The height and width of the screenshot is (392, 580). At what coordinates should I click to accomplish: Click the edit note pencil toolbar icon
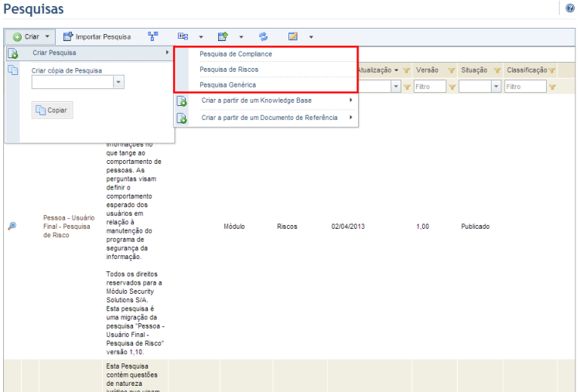[292, 36]
